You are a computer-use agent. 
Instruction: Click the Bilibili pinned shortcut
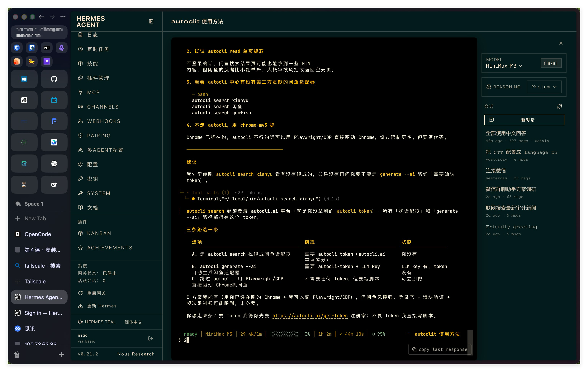pos(54,100)
